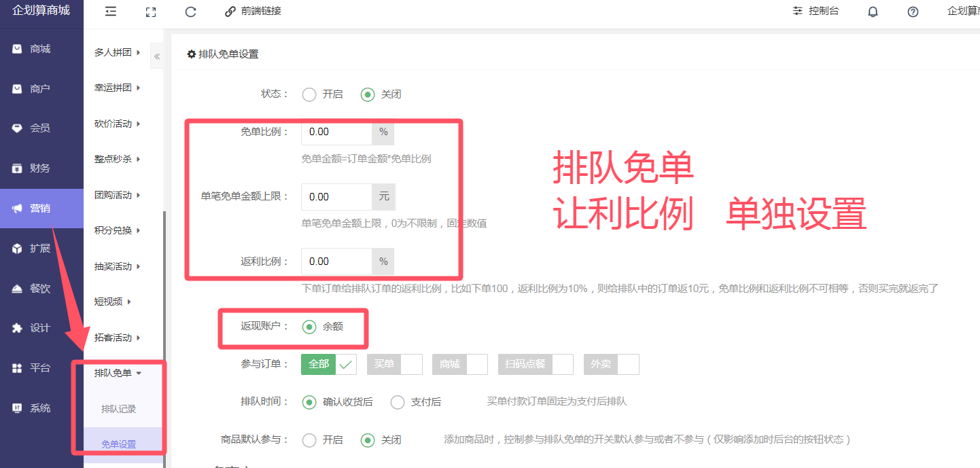Click the 前端链接 link
Viewport: 980px width, 468px height.
coord(253,12)
